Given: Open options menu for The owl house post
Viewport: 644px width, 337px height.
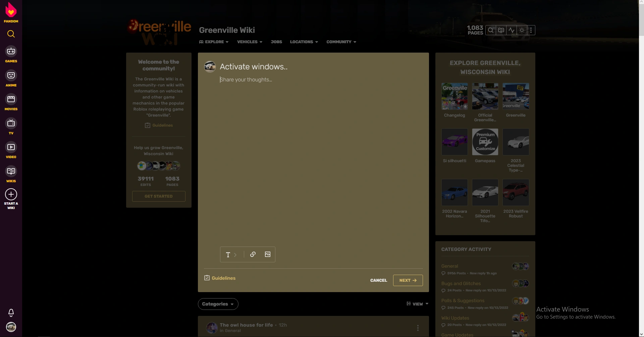Looking at the screenshot, I should click(x=418, y=328).
